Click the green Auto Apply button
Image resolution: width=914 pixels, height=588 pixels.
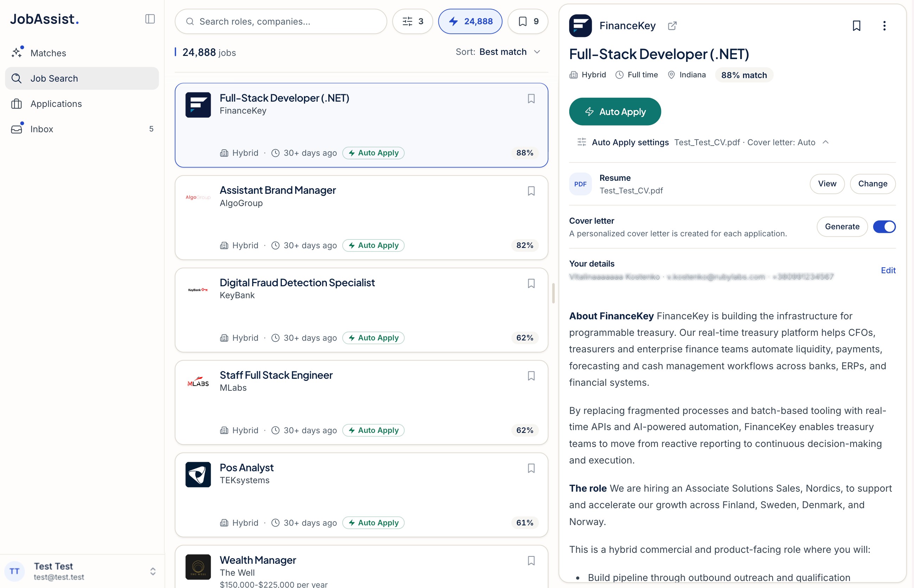615,111
